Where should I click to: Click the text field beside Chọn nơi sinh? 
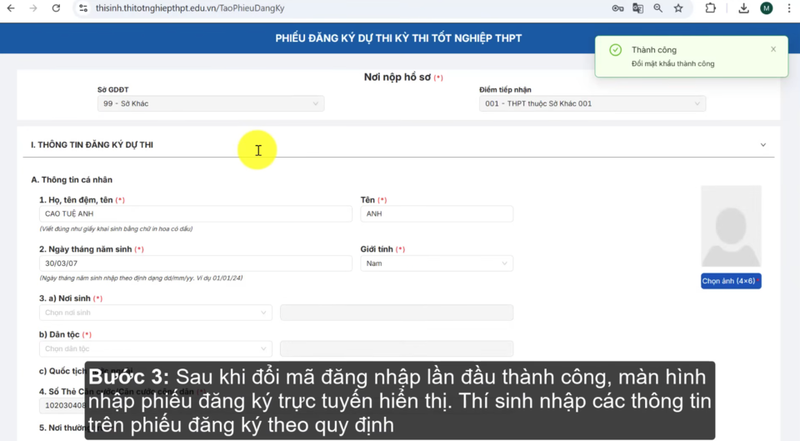coord(396,312)
